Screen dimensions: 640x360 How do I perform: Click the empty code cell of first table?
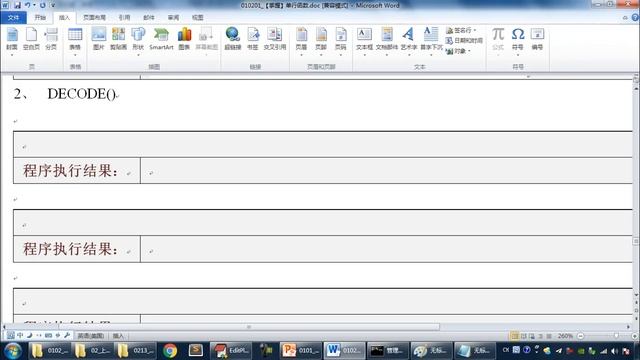(x=323, y=144)
